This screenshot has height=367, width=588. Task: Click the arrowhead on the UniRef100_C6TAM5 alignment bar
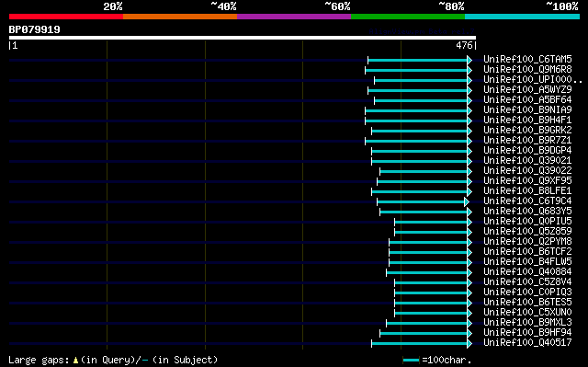(469, 60)
